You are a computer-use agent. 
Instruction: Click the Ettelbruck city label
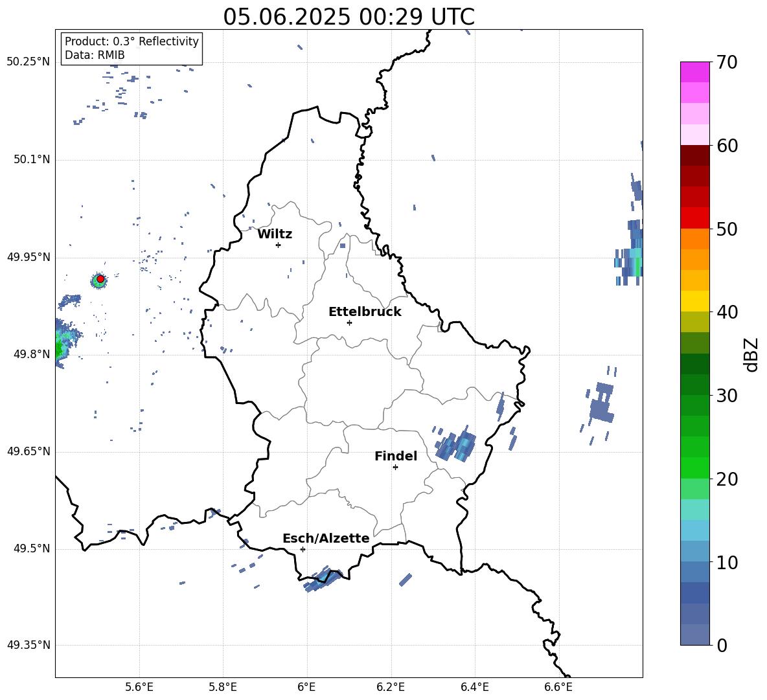coord(365,312)
